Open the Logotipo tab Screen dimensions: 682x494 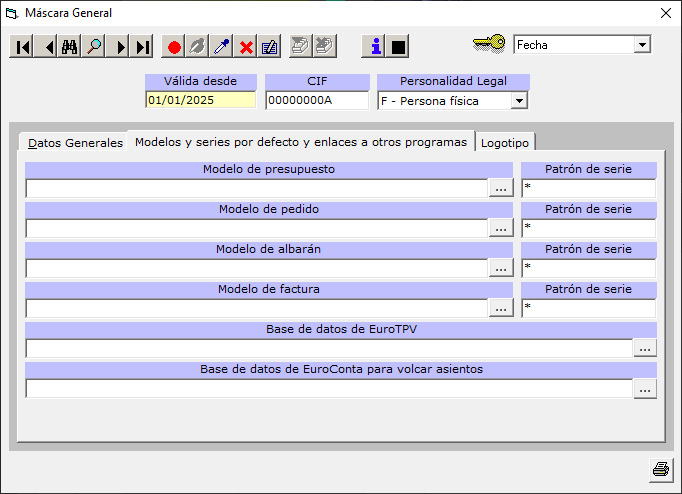505,143
